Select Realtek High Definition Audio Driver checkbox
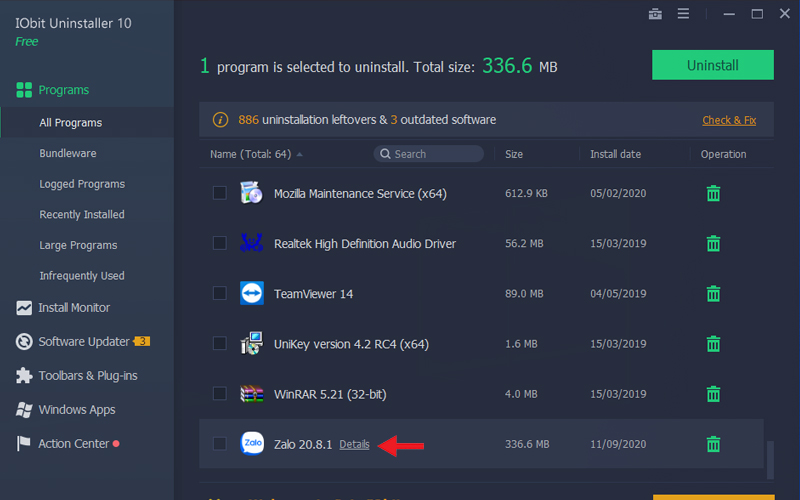 click(219, 243)
